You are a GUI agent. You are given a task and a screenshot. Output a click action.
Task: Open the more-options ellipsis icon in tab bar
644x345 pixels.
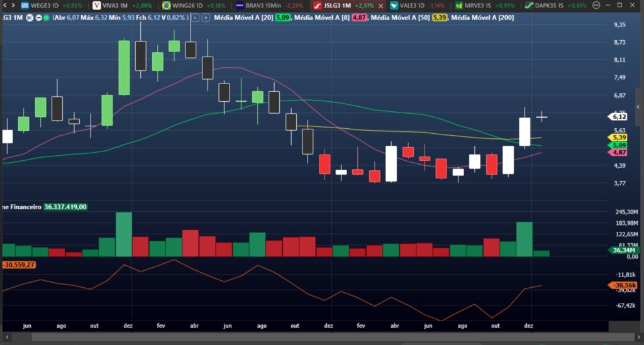click(595, 5)
